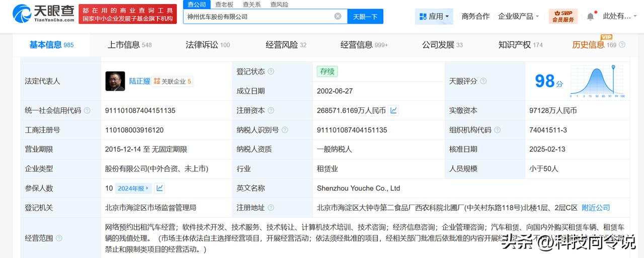Select English name Shenzhou Youche Co., Ltd
This screenshot has width=644, height=258.
click(358, 188)
